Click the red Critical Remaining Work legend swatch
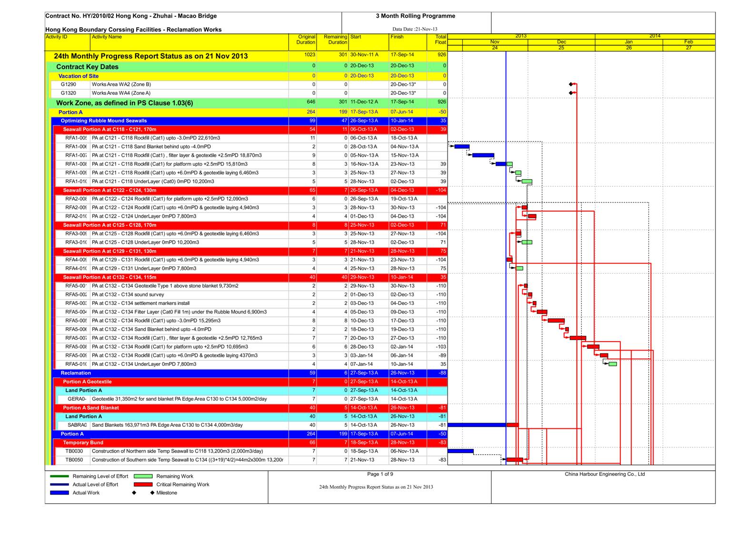The width and height of the screenshot is (756, 535). tap(143, 485)
